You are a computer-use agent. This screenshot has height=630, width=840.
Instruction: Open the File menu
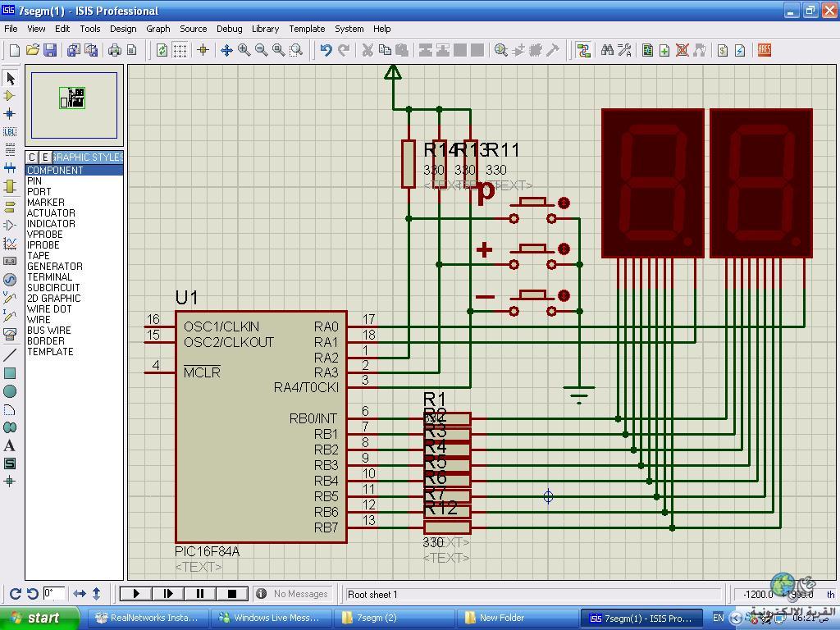click(11, 29)
